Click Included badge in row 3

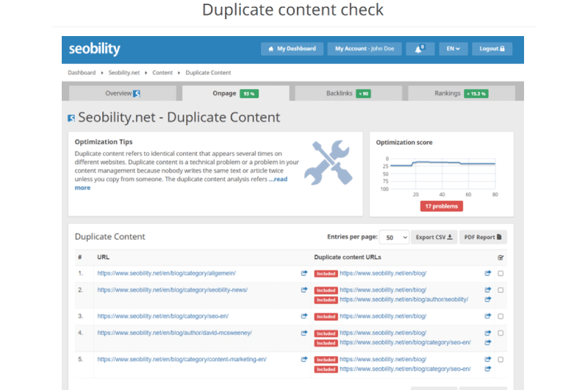pos(326,316)
